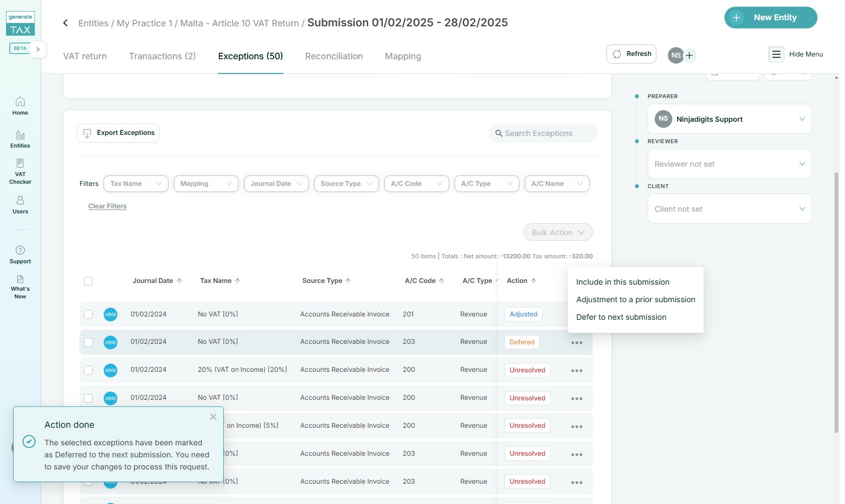Switch to the Mapping tab
This screenshot has height=504, width=845.
click(403, 56)
